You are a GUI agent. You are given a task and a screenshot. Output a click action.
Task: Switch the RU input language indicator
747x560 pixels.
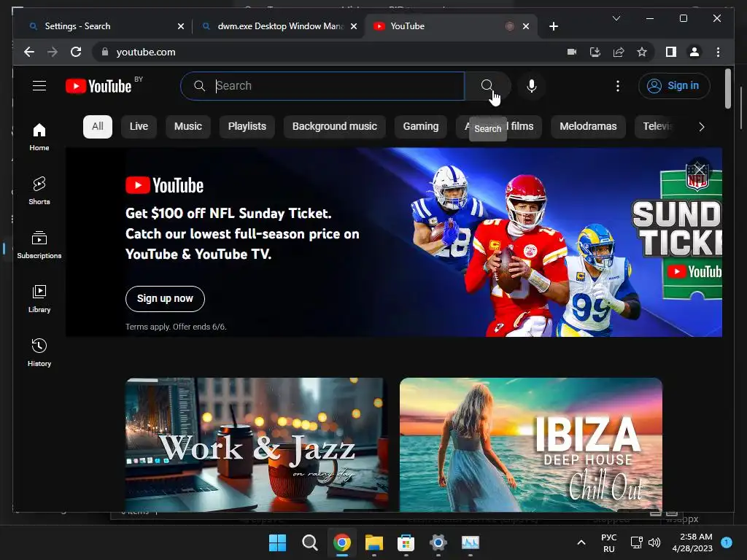(609, 542)
